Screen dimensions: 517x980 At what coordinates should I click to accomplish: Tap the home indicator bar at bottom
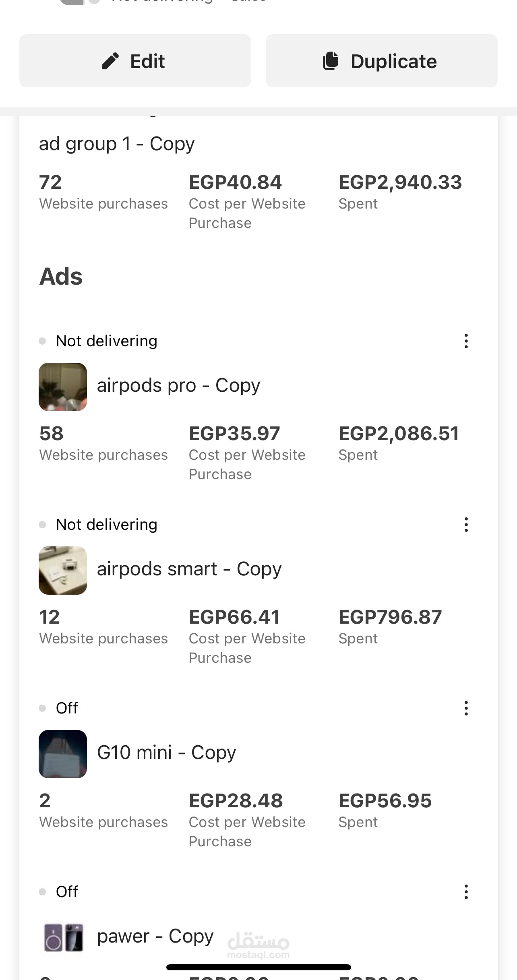point(258,967)
